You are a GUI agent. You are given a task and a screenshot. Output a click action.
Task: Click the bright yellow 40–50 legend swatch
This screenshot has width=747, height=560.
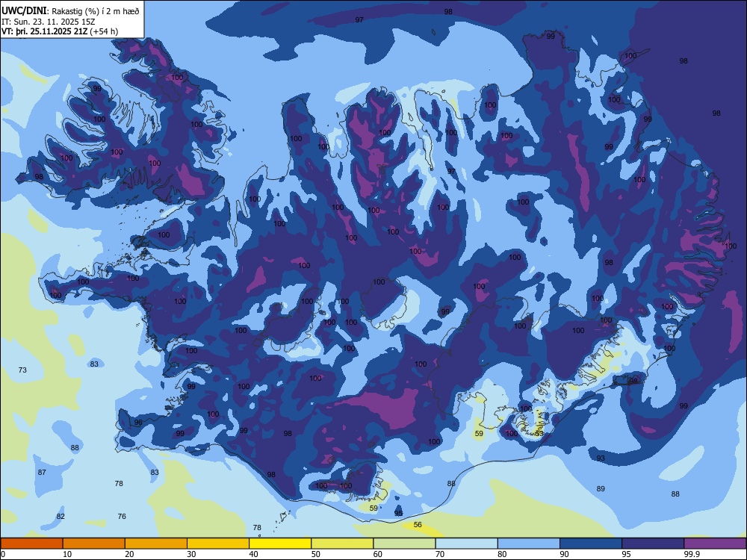280,544
